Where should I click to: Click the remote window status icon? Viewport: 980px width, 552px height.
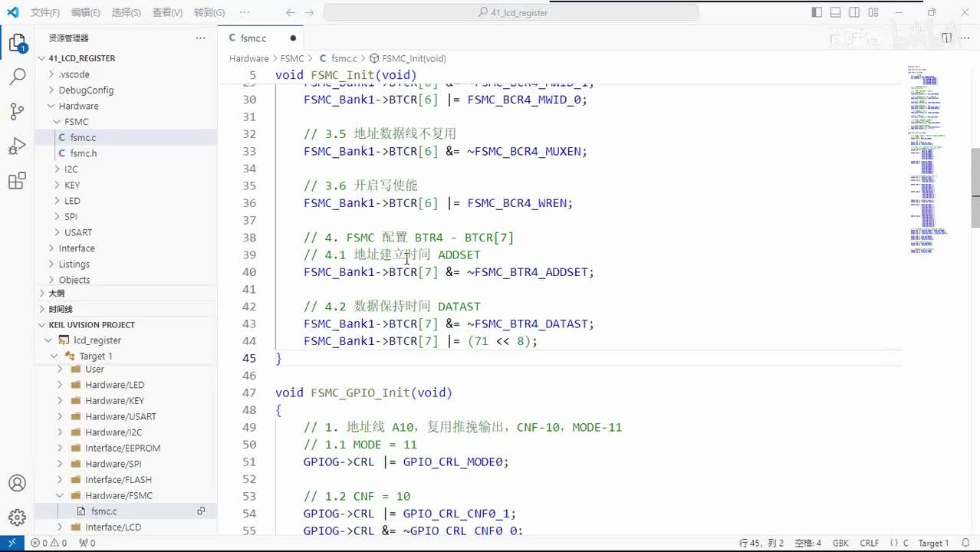(12, 543)
